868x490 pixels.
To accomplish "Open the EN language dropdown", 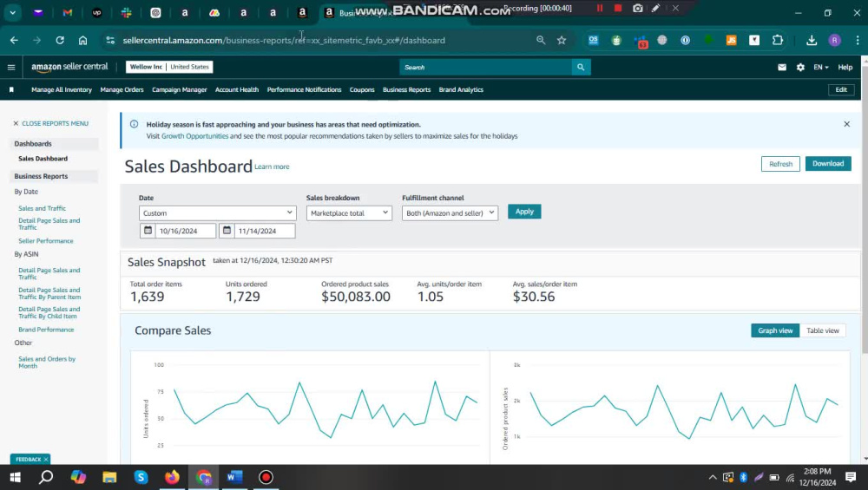I will [x=821, y=67].
